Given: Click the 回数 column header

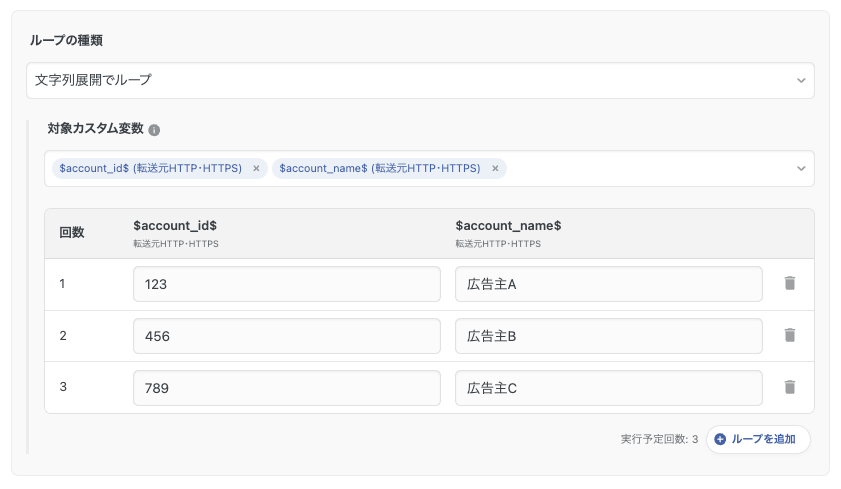Looking at the screenshot, I should 72,232.
